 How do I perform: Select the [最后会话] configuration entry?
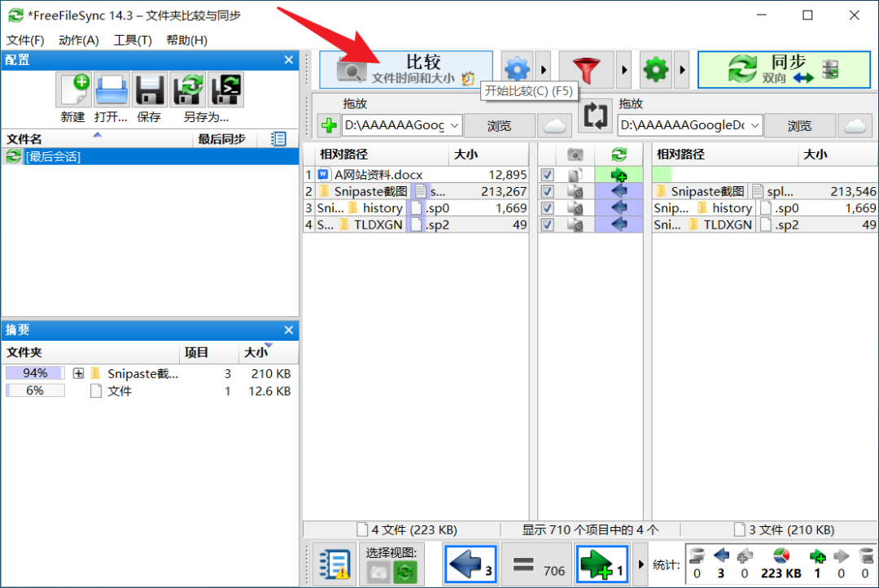150,156
